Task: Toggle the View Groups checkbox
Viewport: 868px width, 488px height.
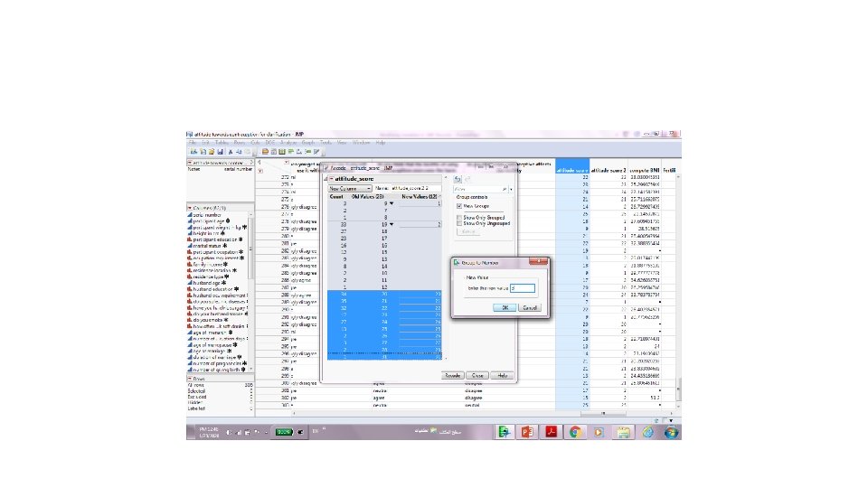Action: coord(459,206)
